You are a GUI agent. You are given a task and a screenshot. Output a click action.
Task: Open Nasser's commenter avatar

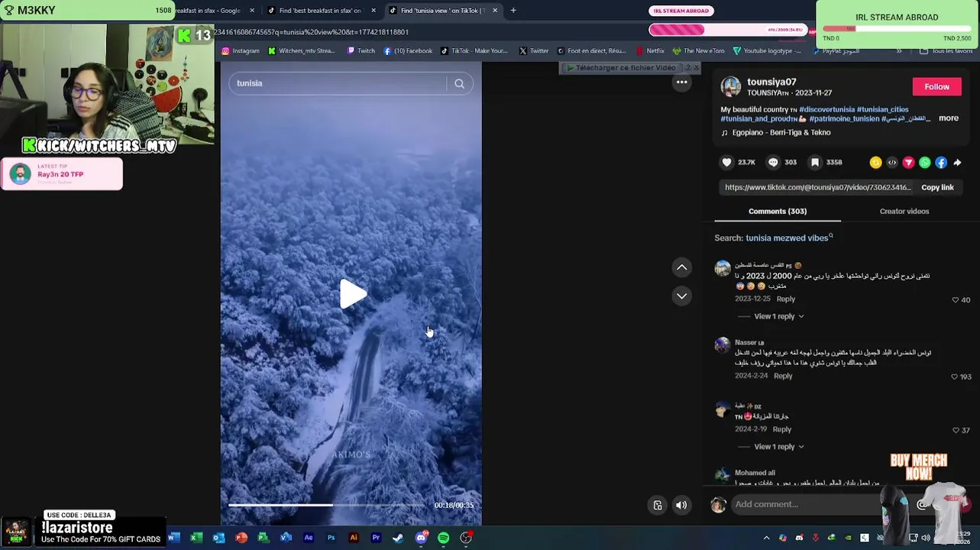click(x=722, y=345)
